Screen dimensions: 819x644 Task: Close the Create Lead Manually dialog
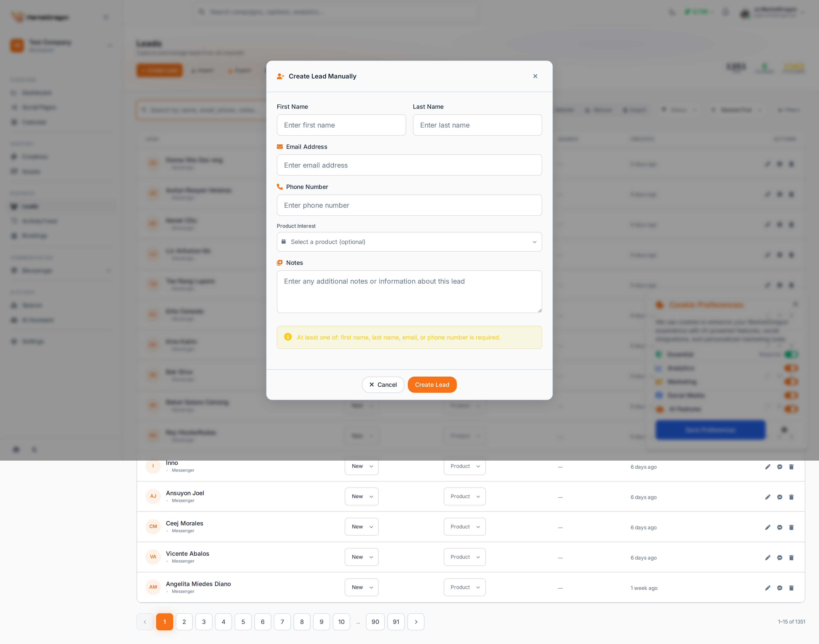click(535, 76)
